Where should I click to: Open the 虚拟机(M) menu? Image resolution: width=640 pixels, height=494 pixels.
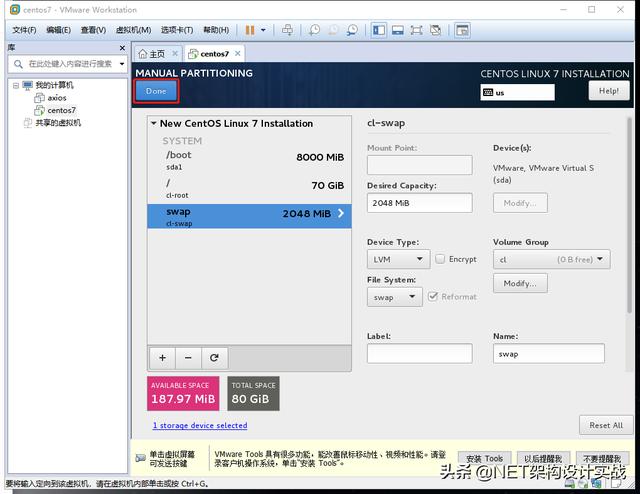pyautogui.click(x=133, y=30)
